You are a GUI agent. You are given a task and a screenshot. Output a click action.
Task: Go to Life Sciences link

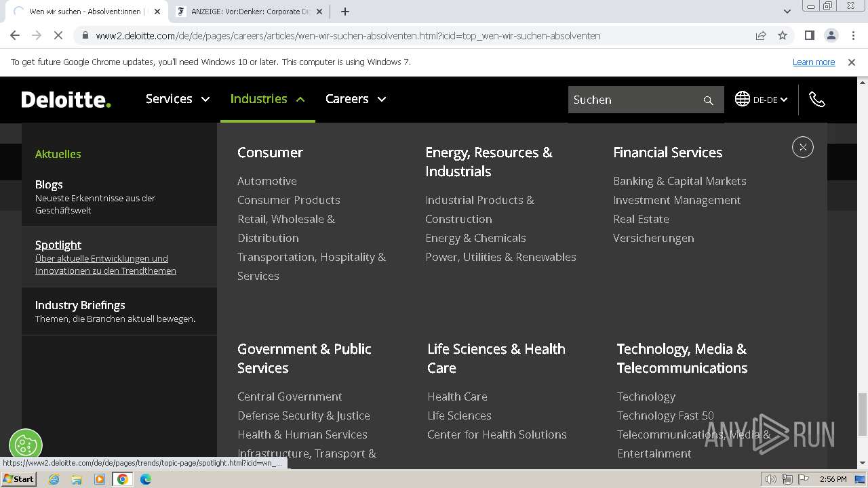(459, 415)
